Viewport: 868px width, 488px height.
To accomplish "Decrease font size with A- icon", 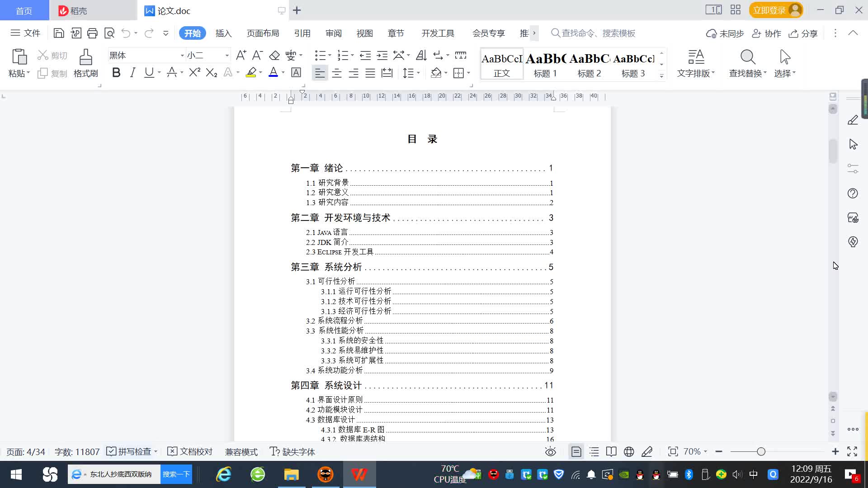I will [x=257, y=55].
